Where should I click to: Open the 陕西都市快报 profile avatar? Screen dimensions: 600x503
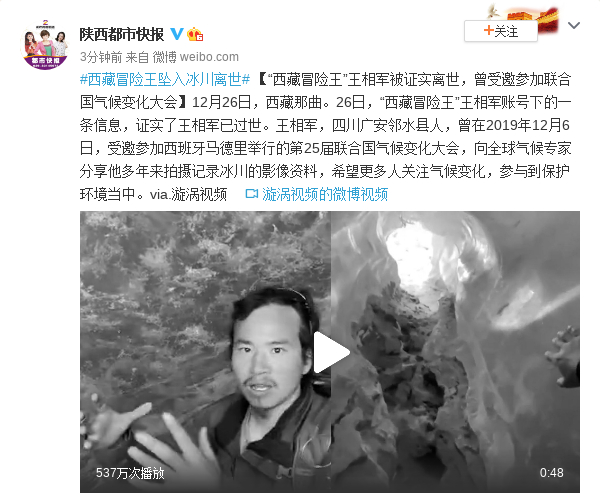[46, 45]
